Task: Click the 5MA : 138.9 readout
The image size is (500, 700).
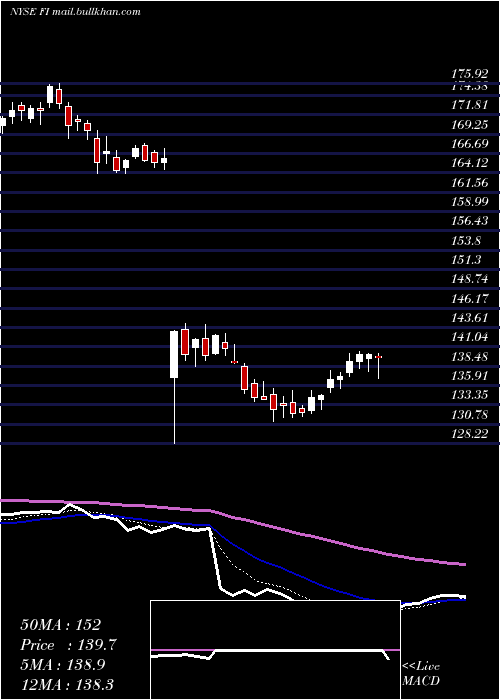Action: [x=63, y=665]
